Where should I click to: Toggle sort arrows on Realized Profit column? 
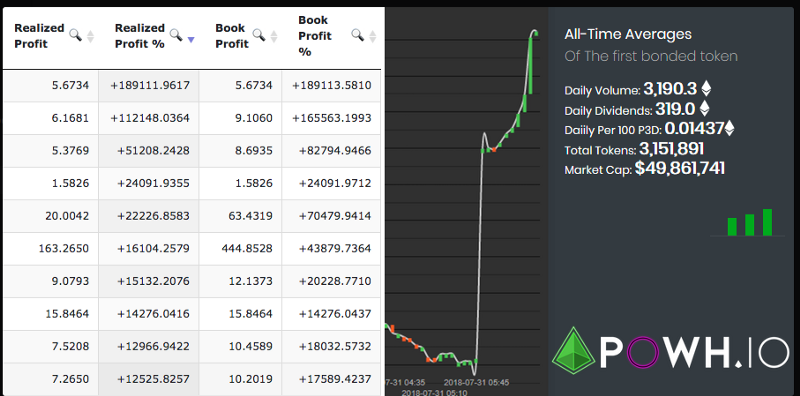90,37
